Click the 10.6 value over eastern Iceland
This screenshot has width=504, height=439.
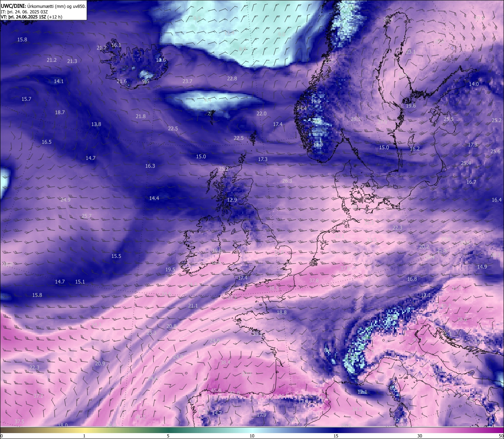tap(161, 60)
